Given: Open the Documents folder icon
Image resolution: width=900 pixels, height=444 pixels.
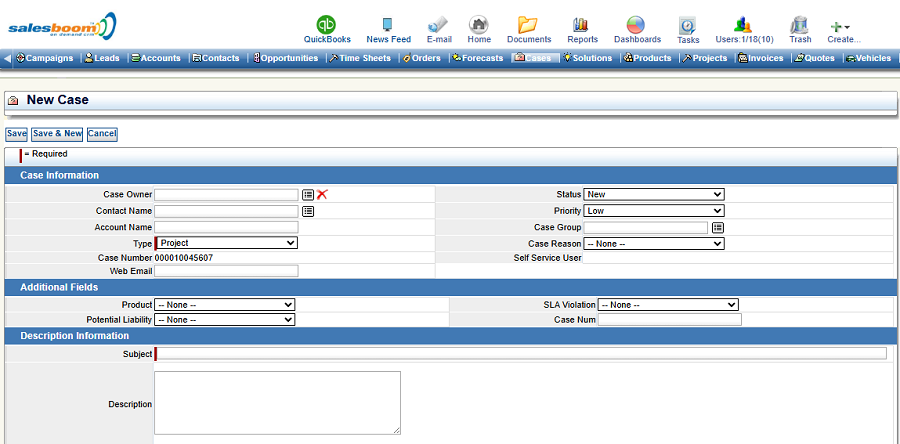Looking at the screenshot, I should click(528, 25).
